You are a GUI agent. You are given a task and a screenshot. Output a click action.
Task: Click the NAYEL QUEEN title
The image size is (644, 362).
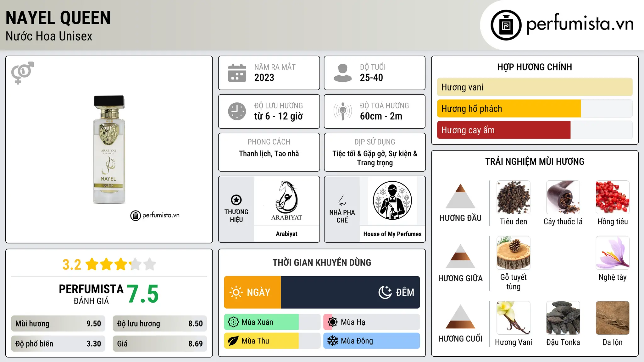[x=58, y=18]
